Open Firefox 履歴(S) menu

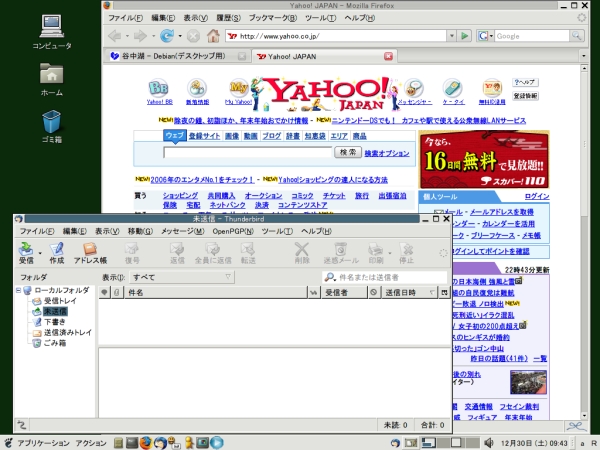[228, 18]
